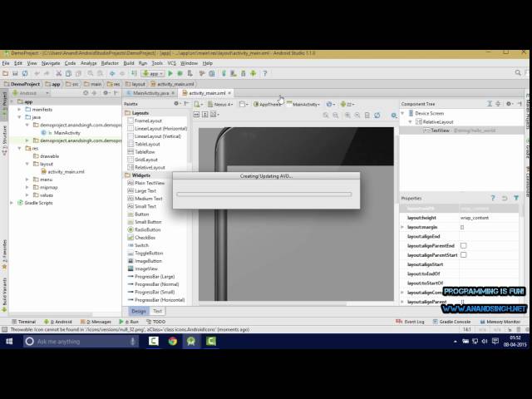Click the Make Project icon
Image resolution: width=532 pixels, height=399 pixels.
pos(135,73)
